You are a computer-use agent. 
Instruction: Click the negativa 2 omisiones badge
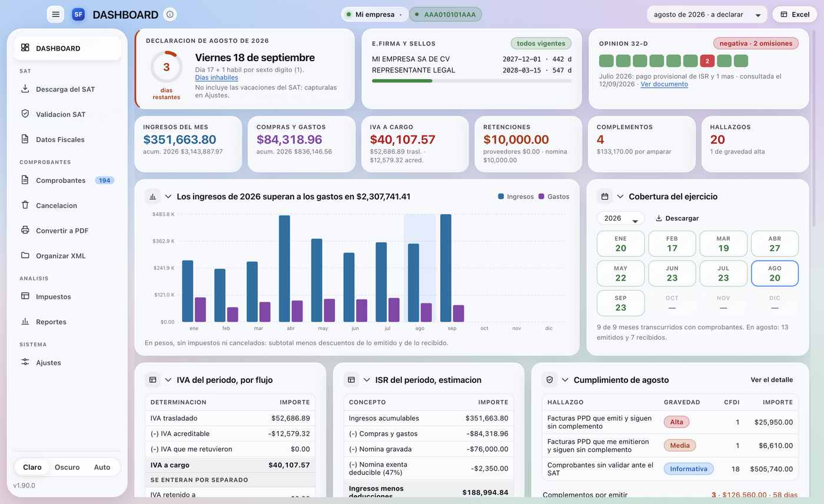click(756, 44)
